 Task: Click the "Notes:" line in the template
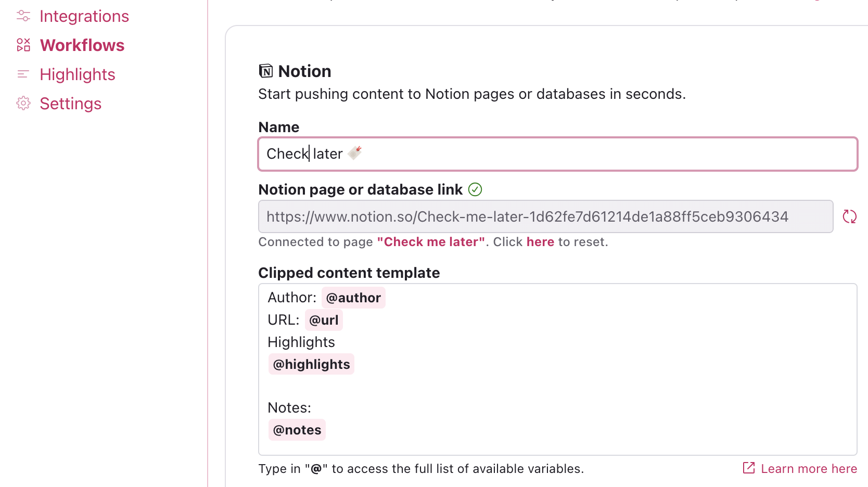click(x=289, y=407)
